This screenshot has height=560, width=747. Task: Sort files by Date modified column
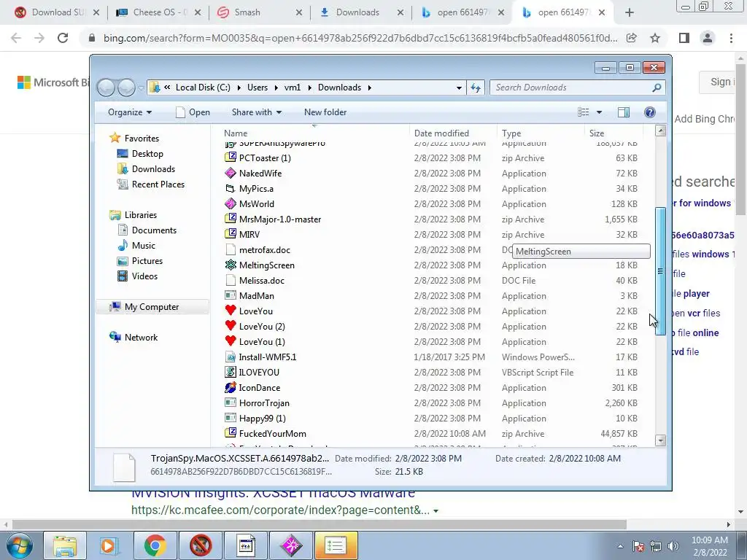pyautogui.click(x=452, y=133)
